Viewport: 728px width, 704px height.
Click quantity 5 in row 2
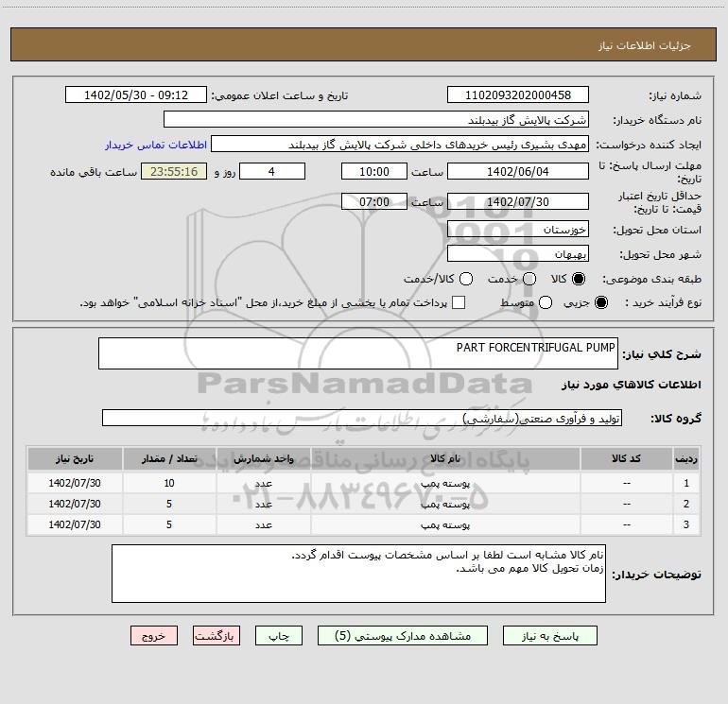[x=169, y=504]
